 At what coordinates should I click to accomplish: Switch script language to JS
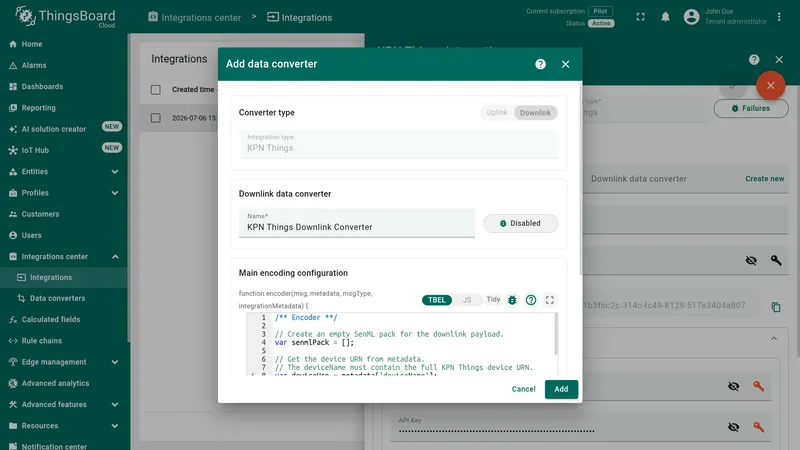[x=467, y=300]
